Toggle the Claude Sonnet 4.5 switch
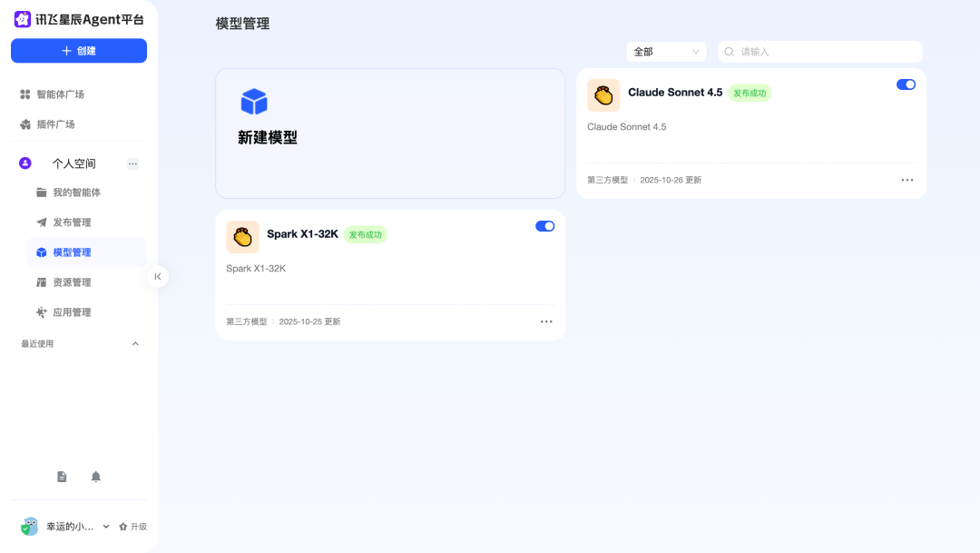 [906, 84]
